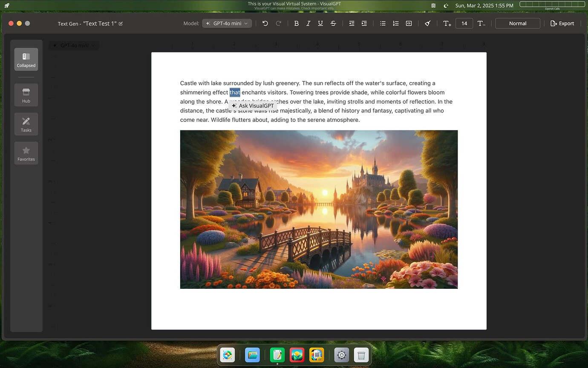Insert a code block
Screen dimensions: 588x368
coord(409,23)
